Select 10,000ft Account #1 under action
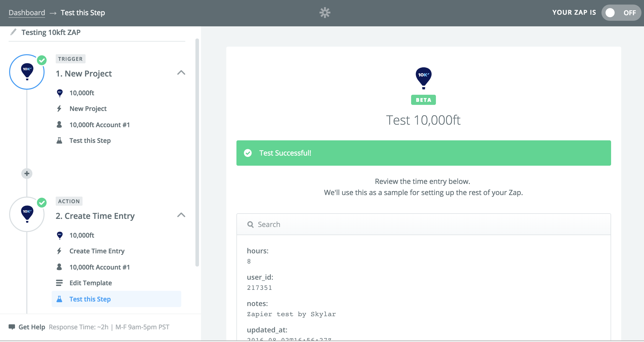The width and height of the screenshot is (644, 342). coord(116,267)
